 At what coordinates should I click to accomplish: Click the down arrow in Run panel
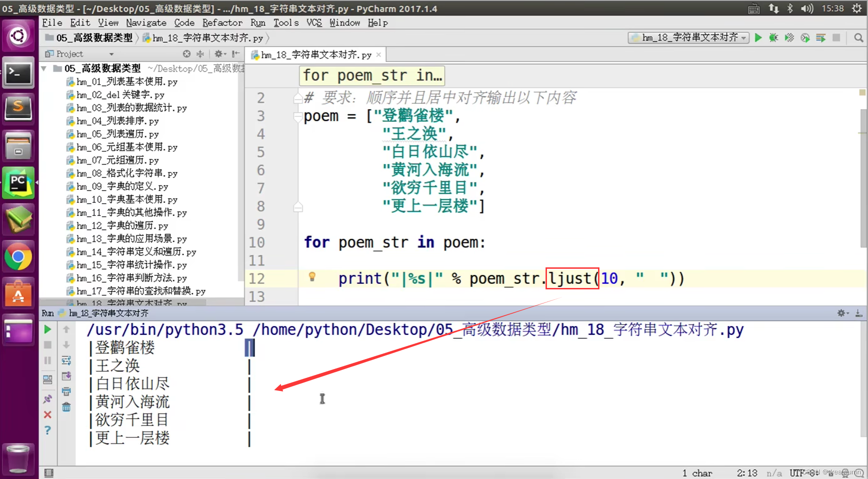(x=66, y=345)
